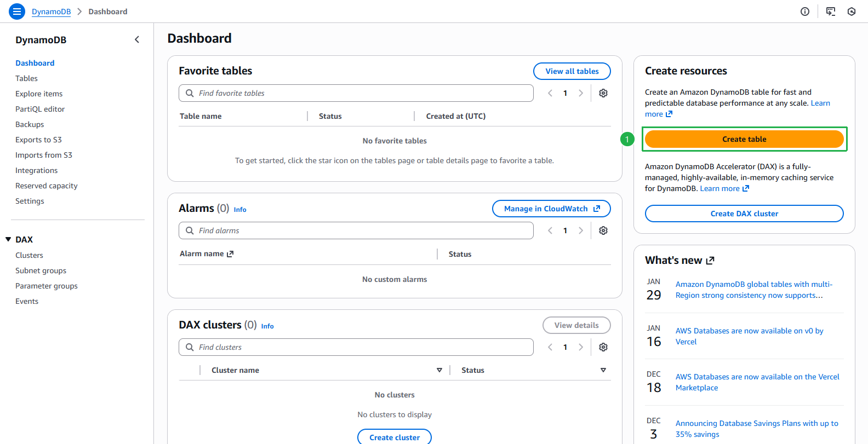Screen dimensions: 868x444
Task: Open What's new heading link
Action: (679, 261)
